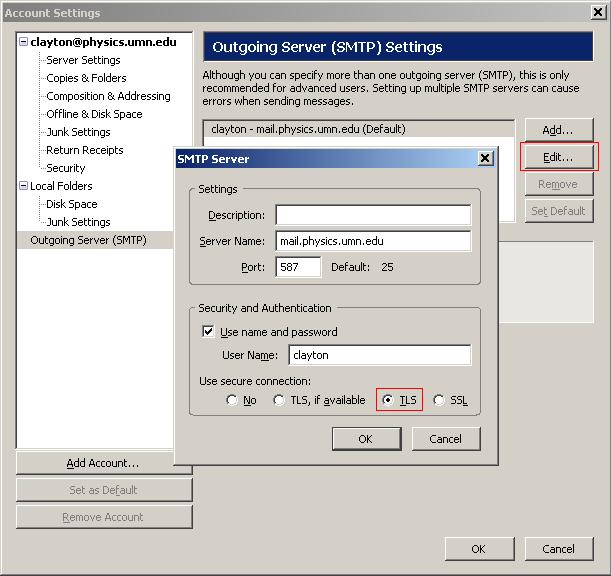Select the TLS radio option
Screen dimensions: 611x576
[388, 400]
